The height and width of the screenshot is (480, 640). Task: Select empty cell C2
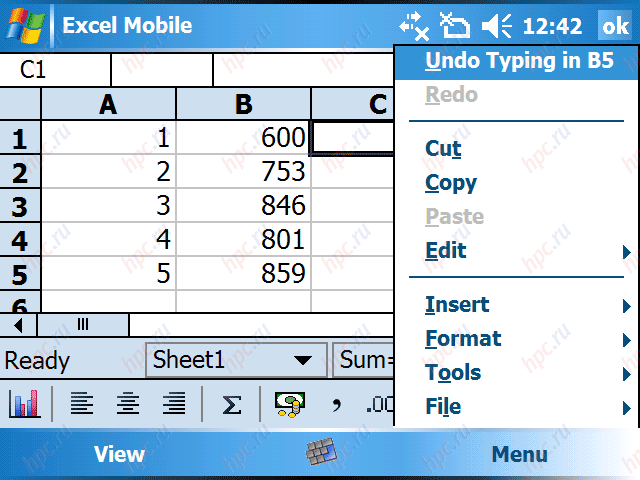tap(353, 171)
